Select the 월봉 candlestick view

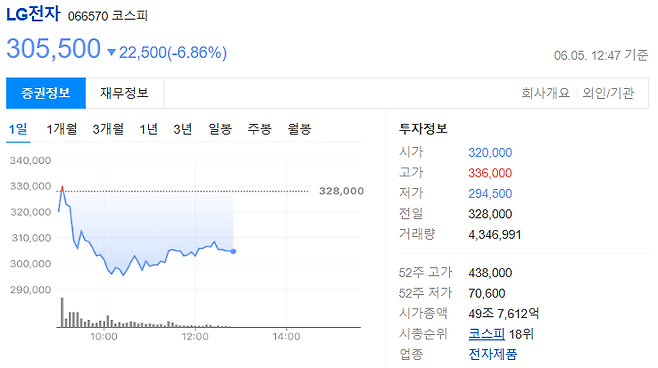tap(299, 129)
